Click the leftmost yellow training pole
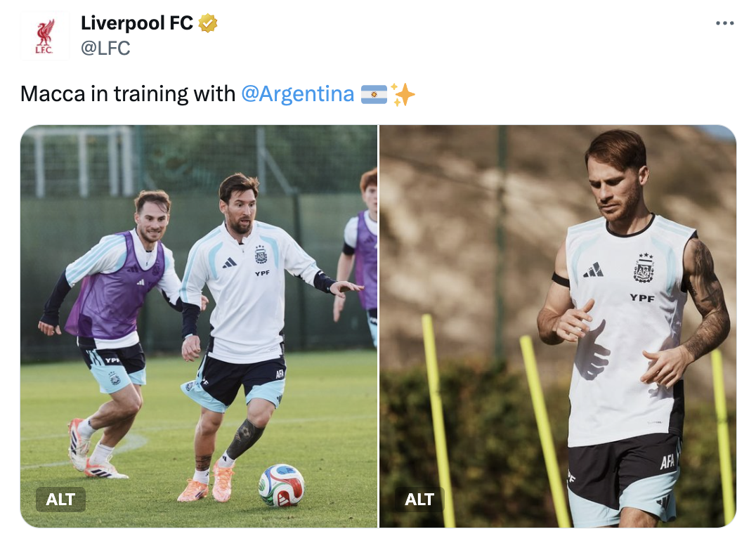Screen dimensions: 756x541 [x=438, y=420]
